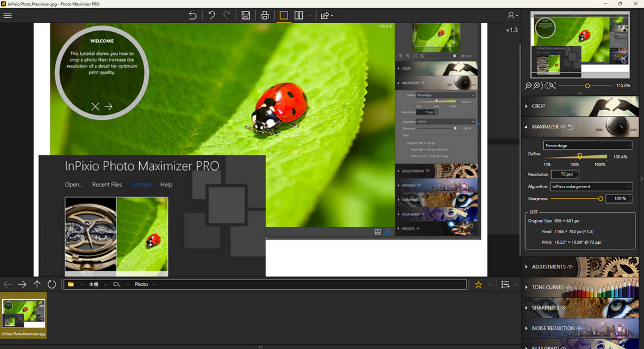Switch to side-by-side compare view
Image resolution: width=644 pixels, height=349 pixels.
[x=298, y=15]
